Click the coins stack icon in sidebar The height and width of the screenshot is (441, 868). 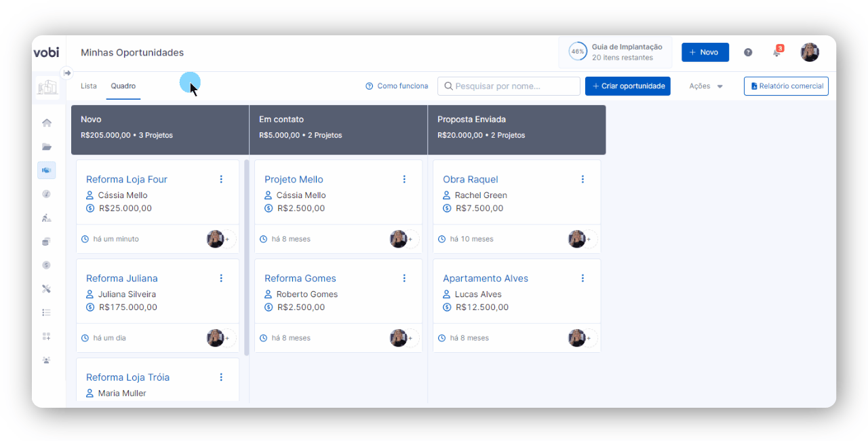(47, 242)
